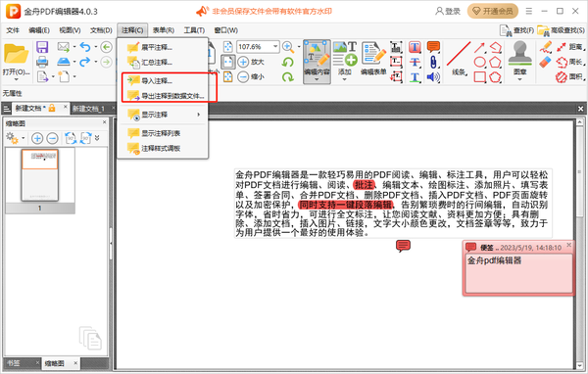Select the paperclip file attachment tool
The width and height of the screenshot is (588, 374).
click(x=433, y=62)
